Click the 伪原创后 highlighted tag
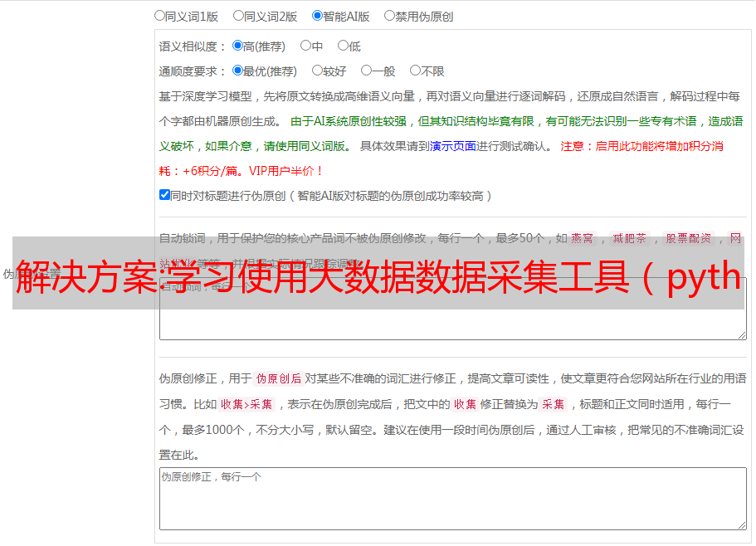The width and height of the screenshot is (756, 546). [x=279, y=378]
